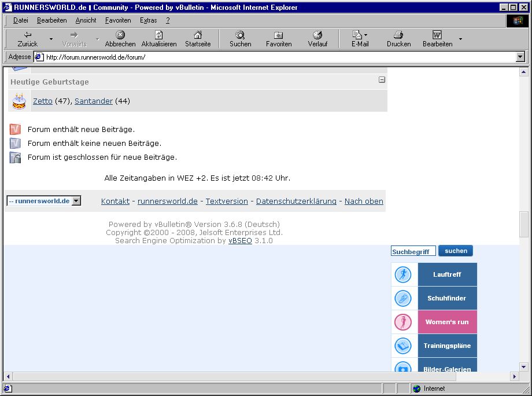Expand the address bar dropdown arrow
Viewport: 532px width, 396px height.
pos(520,57)
